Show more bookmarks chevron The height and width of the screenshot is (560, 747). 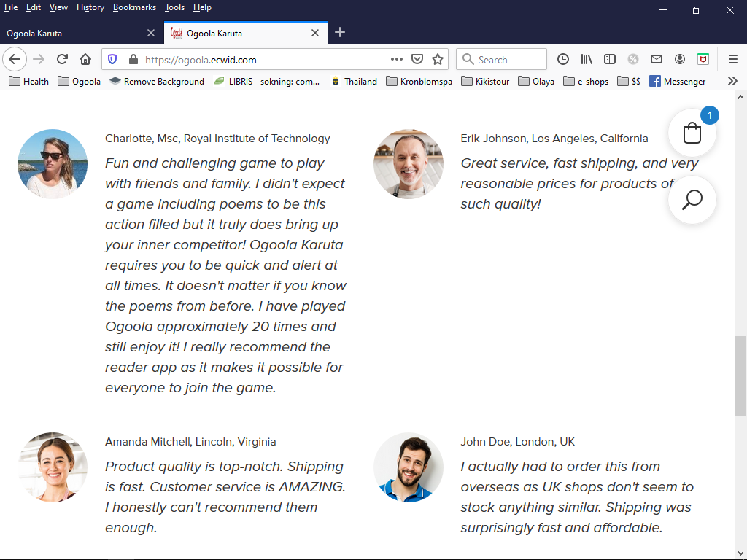[x=732, y=82]
